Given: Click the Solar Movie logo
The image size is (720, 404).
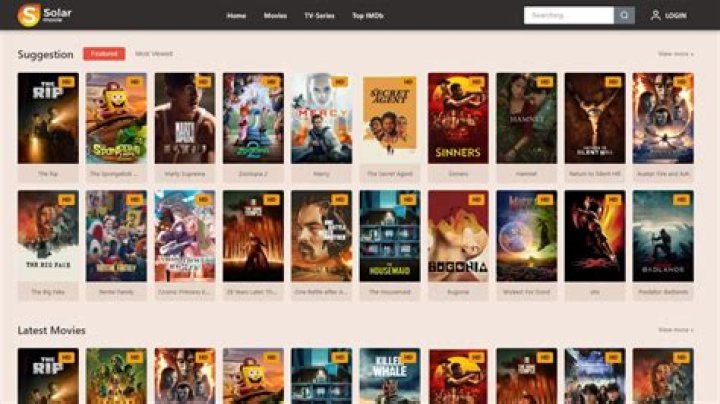Looking at the screenshot, I should [45, 15].
